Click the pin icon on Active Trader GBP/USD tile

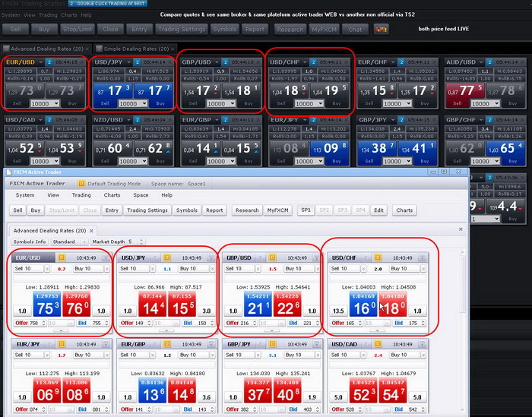pos(317,257)
